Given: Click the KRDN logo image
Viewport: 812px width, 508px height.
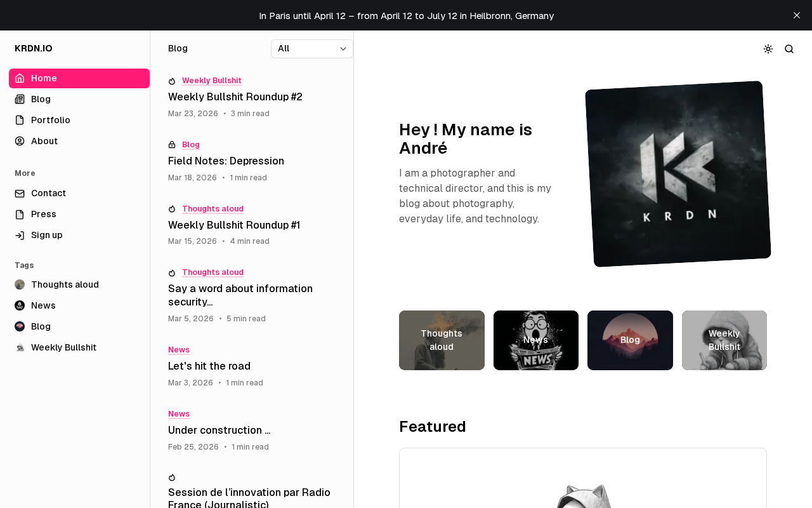Looking at the screenshot, I should click(678, 174).
